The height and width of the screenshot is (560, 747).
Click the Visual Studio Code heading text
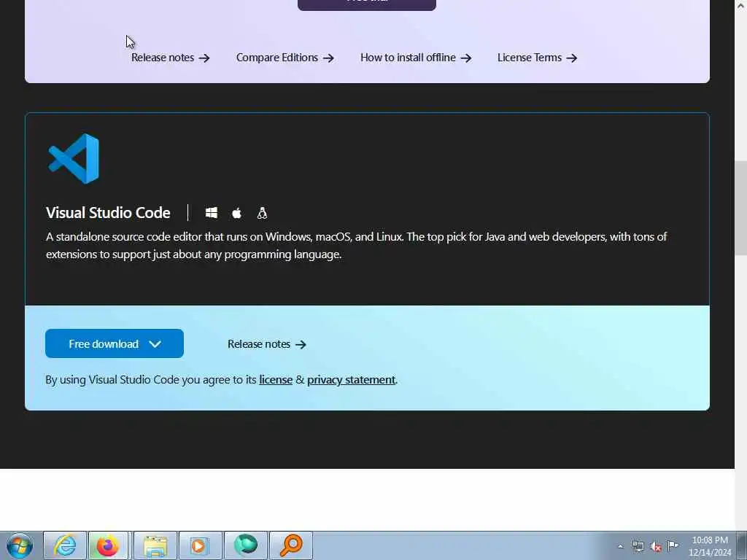[108, 212]
